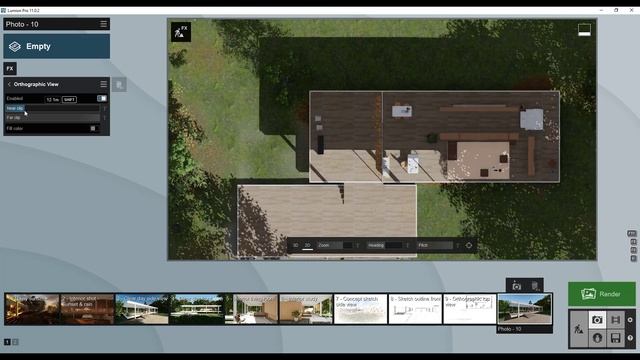640x360 pixels.
Task: Click the Pitch slider field
Action: pyautogui.click(x=435, y=245)
